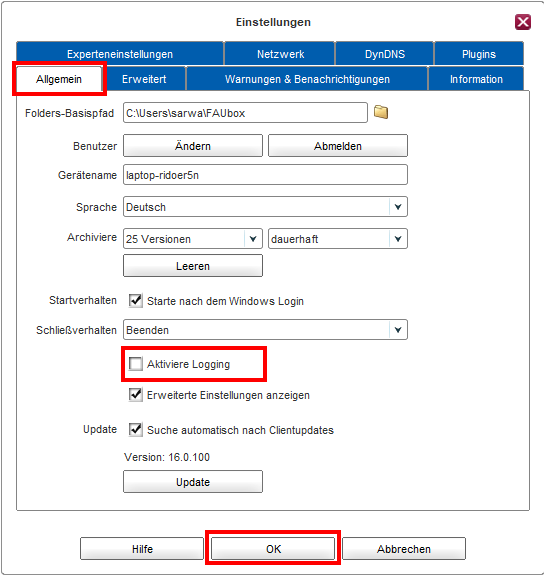Expand the Schließverhalten dropdown showing Beenden

(x=265, y=330)
